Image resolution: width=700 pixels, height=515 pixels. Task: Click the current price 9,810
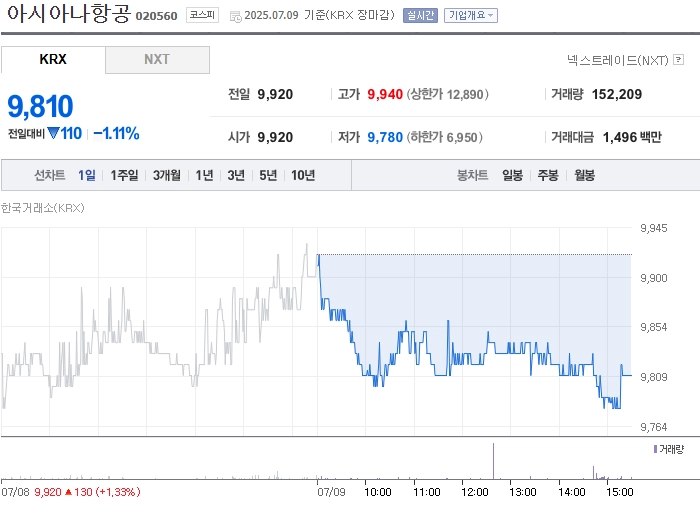pos(40,106)
